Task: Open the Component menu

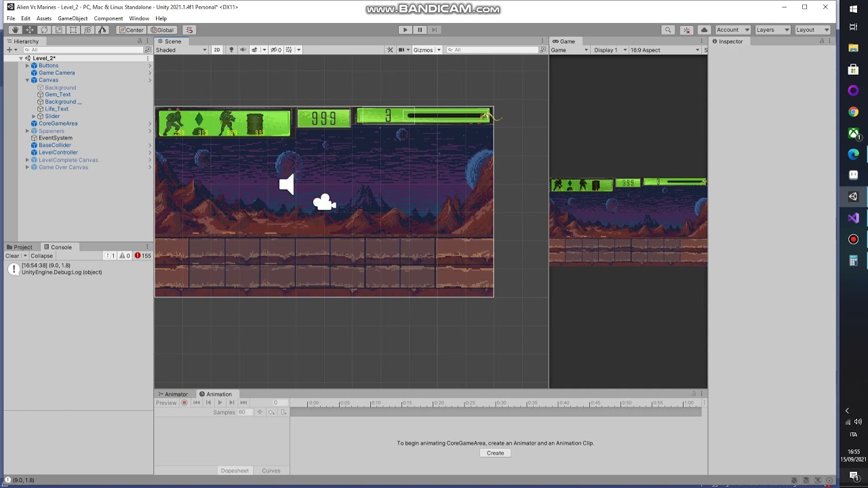Action: click(108, 18)
